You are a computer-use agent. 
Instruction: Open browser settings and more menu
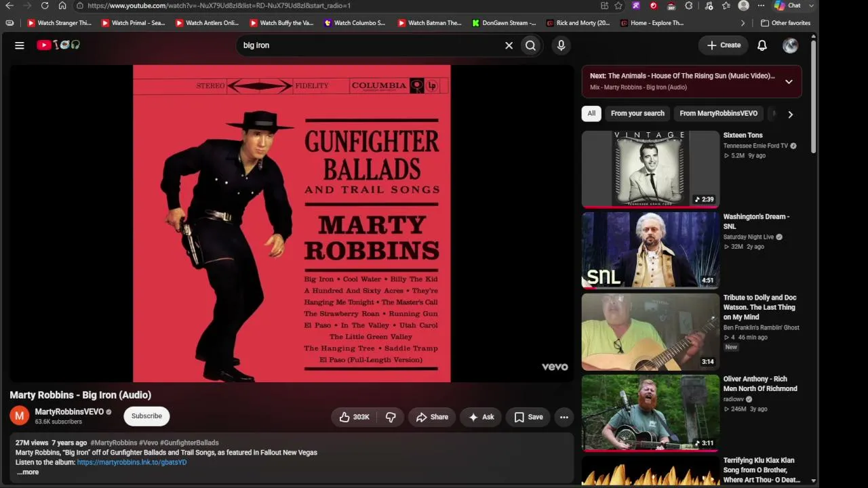(x=761, y=5)
